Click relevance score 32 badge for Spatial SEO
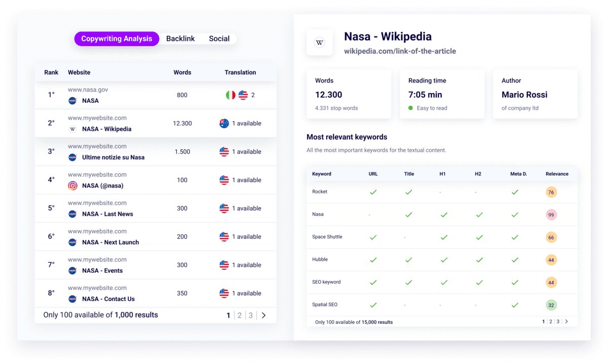This screenshot has height=364, width=608. point(551,305)
